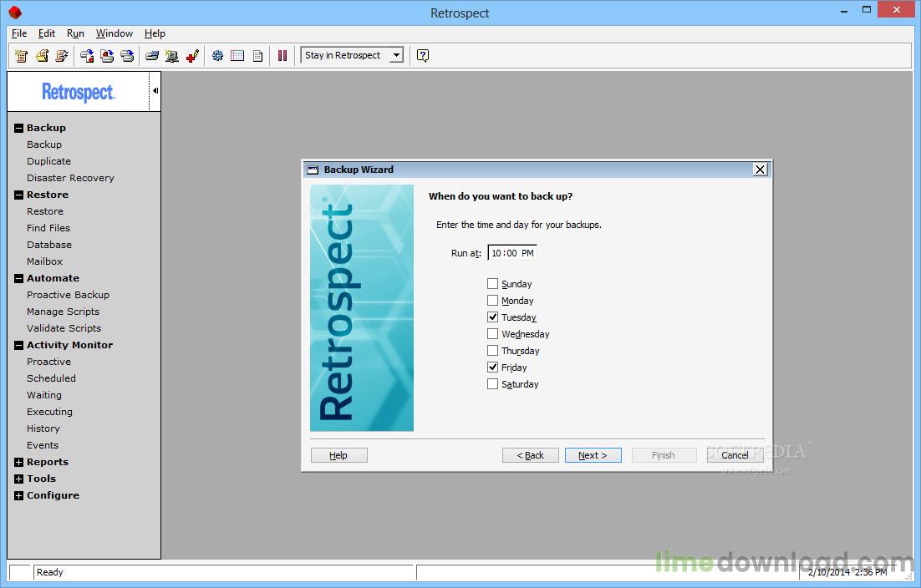Go to previous step with < Back
Screen dimensions: 921x588
pyautogui.click(x=531, y=455)
